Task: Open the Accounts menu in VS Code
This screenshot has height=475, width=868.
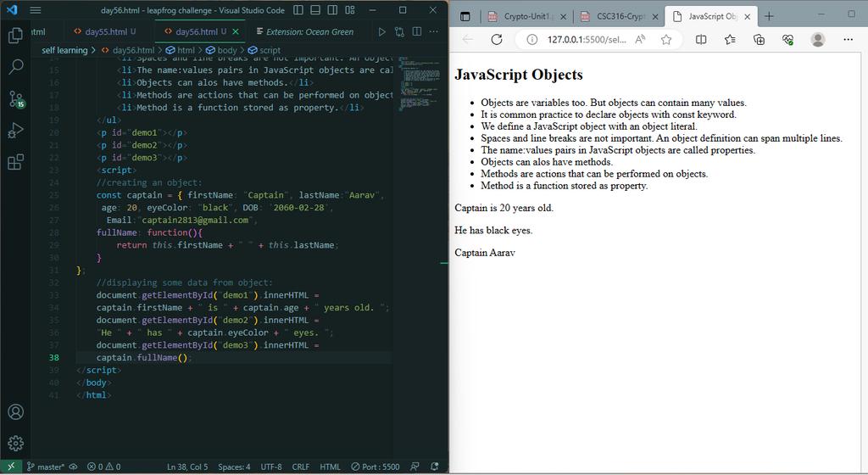Action: click(15, 412)
